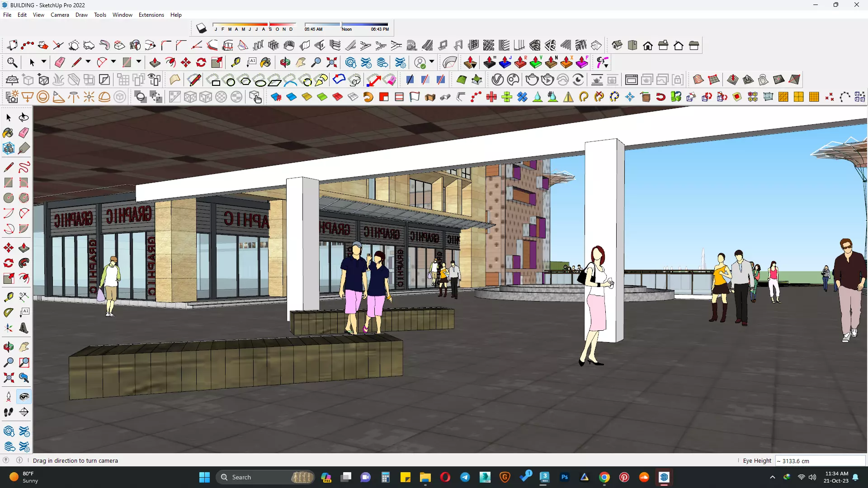Select the 3D Text tool
This screenshot has width=868, height=488.
click(24, 328)
